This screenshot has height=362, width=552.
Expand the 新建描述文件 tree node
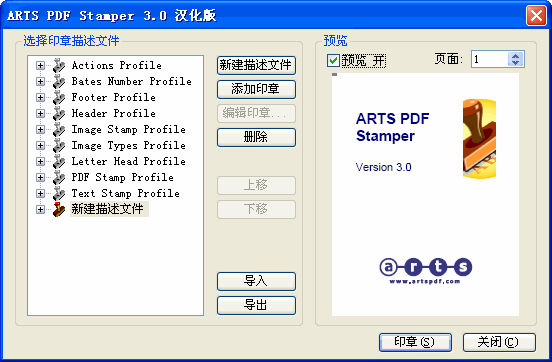[40, 210]
